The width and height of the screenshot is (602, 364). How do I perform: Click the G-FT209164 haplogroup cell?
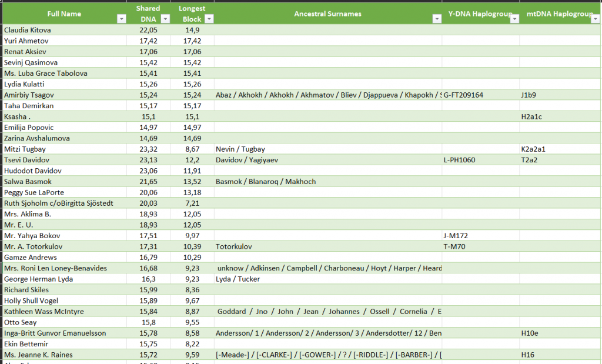[x=480, y=95]
